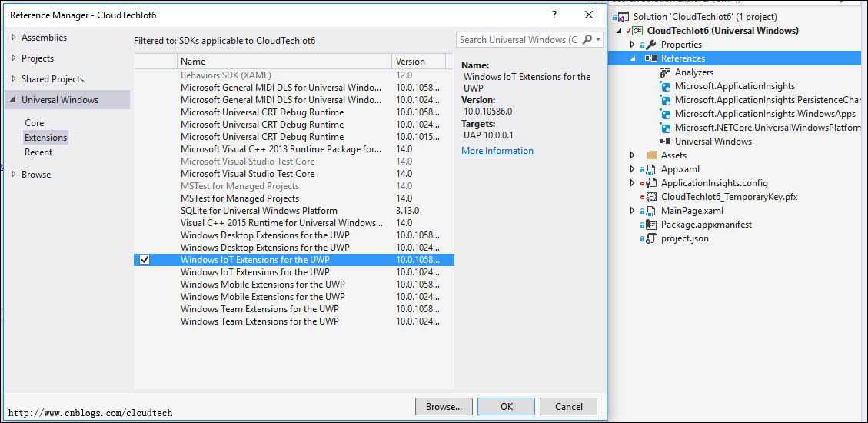868x423 pixels.
Task: Click the ApplicationInsights.config file icon
Action: click(x=651, y=183)
